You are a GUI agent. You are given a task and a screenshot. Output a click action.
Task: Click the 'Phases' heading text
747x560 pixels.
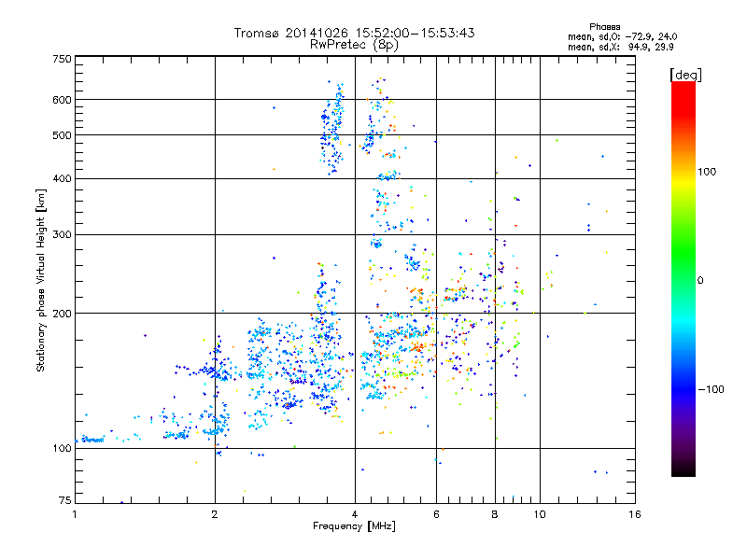coord(604,27)
